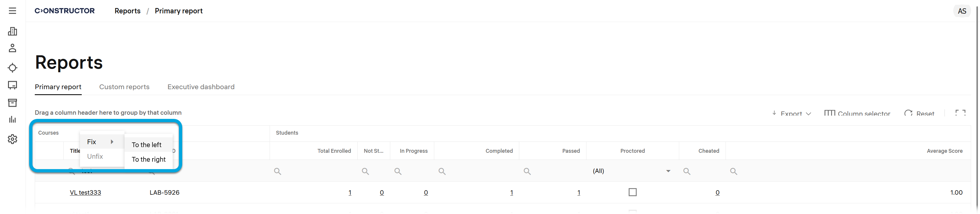Open the VL test333 course link
This screenshot has width=980, height=214.
point(85,192)
